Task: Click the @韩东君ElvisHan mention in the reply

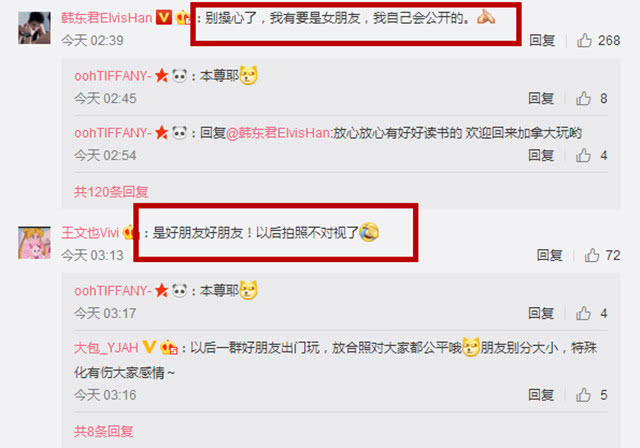Action: tap(278, 133)
